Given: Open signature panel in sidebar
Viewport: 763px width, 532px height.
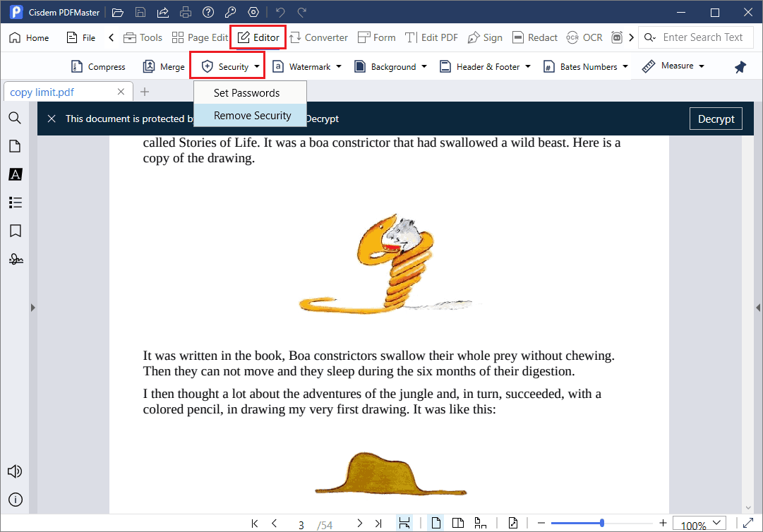Looking at the screenshot, I should tap(16, 259).
